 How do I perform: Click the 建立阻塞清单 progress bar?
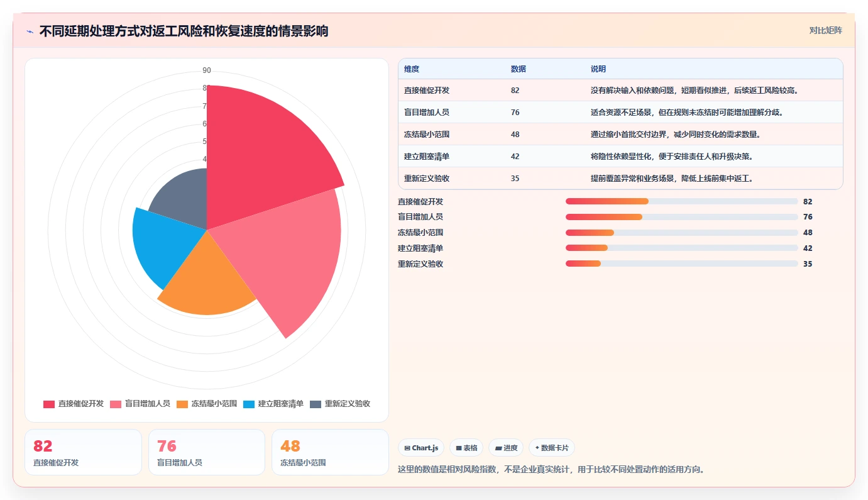pyautogui.click(x=682, y=248)
